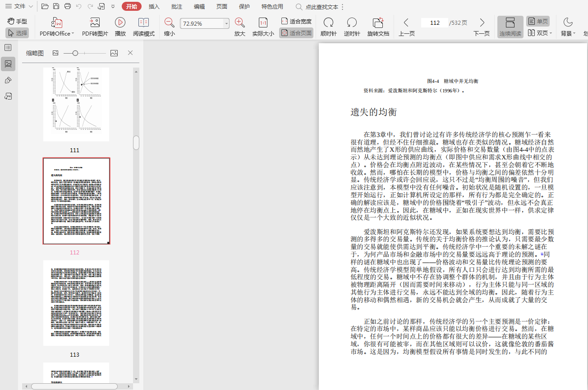The image size is (588, 390).
Task: Rotate page clockwise with 顺时针
Action: tap(328, 23)
